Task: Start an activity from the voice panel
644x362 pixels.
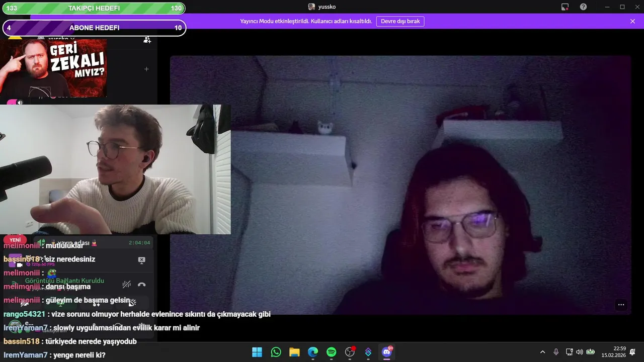Action: click(x=96, y=303)
